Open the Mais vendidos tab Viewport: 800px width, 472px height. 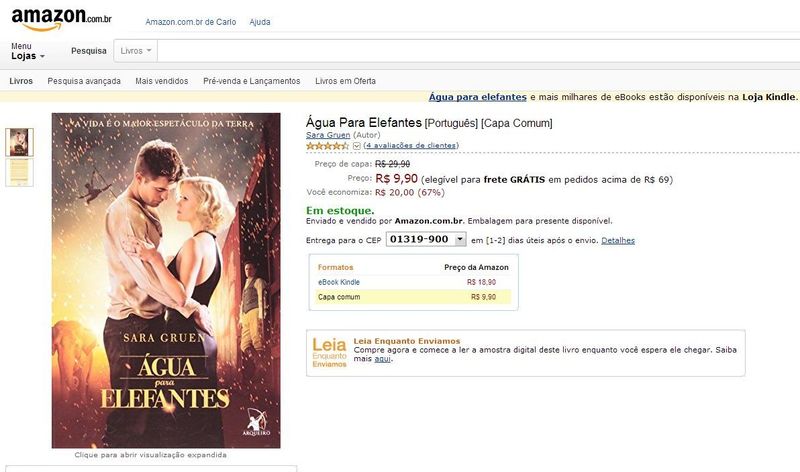tap(162, 81)
